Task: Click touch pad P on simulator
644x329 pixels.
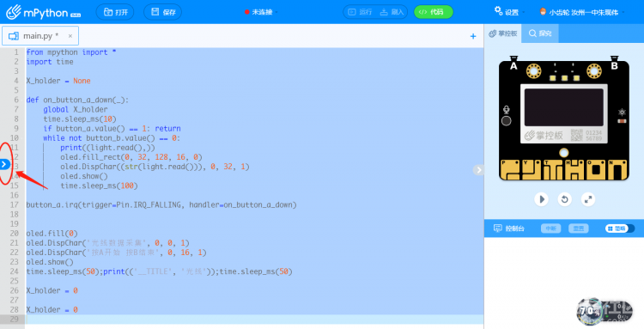Action: 510,169
